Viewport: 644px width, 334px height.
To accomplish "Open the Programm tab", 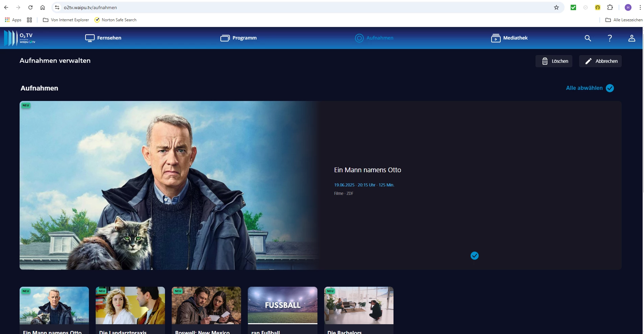I will pyautogui.click(x=238, y=38).
